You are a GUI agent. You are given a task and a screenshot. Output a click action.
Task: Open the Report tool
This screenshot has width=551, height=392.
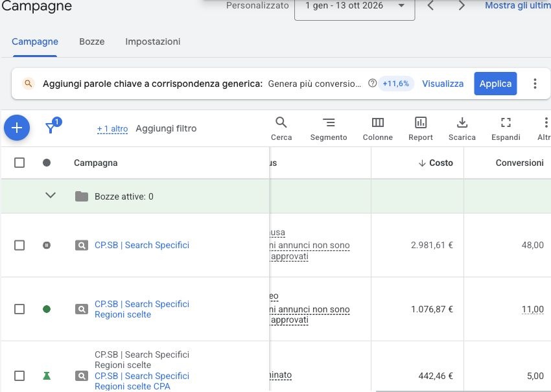point(421,128)
